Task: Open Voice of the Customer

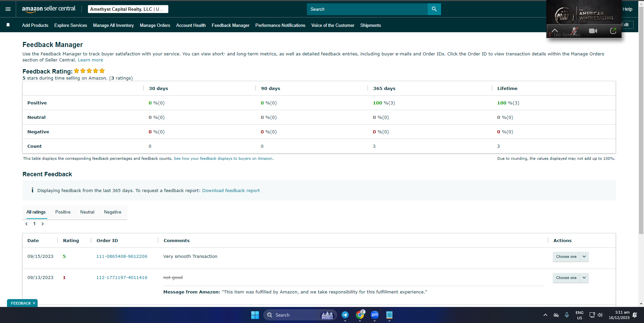Action: pyautogui.click(x=333, y=25)
